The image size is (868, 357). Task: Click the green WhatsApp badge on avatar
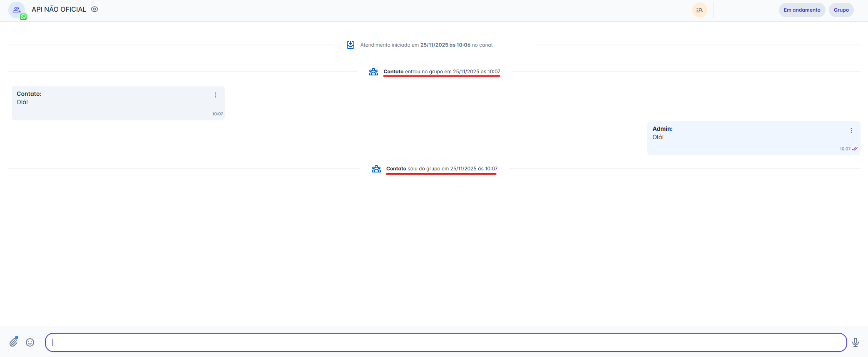point(23,17)
